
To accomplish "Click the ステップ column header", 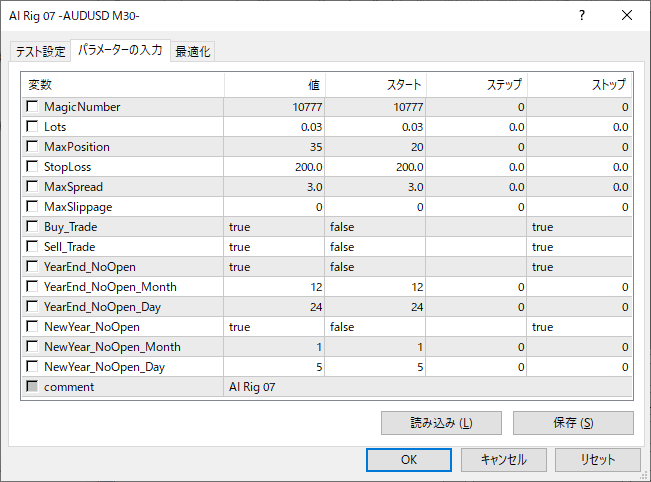I will click(x=477, y=85).
